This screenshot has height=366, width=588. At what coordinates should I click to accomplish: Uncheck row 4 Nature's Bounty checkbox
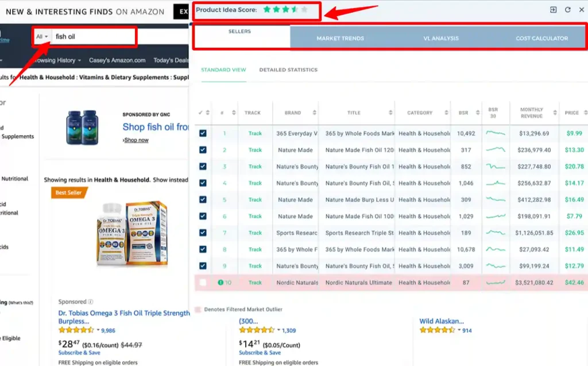point(203,183)
